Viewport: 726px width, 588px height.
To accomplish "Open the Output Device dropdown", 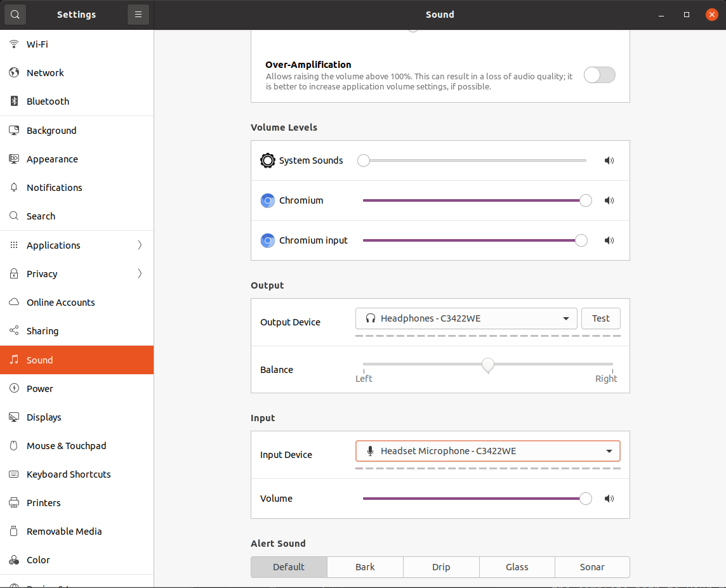I will click(x=466, y=318).
